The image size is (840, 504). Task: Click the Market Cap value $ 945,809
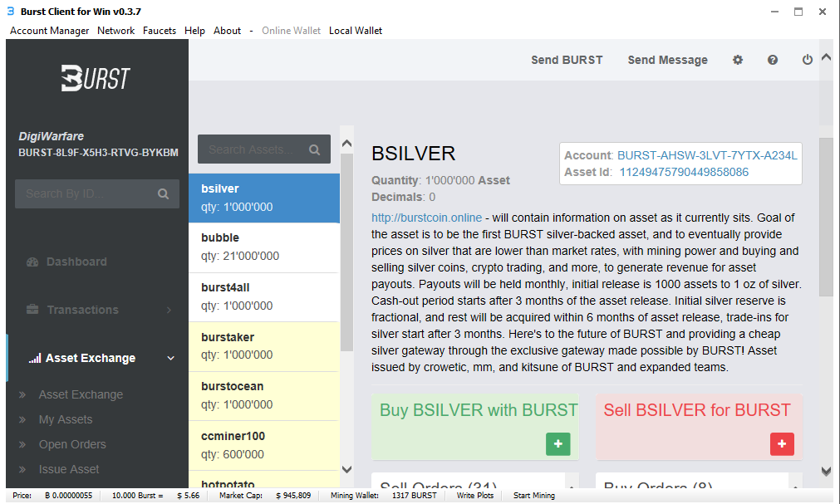(293, 496)
